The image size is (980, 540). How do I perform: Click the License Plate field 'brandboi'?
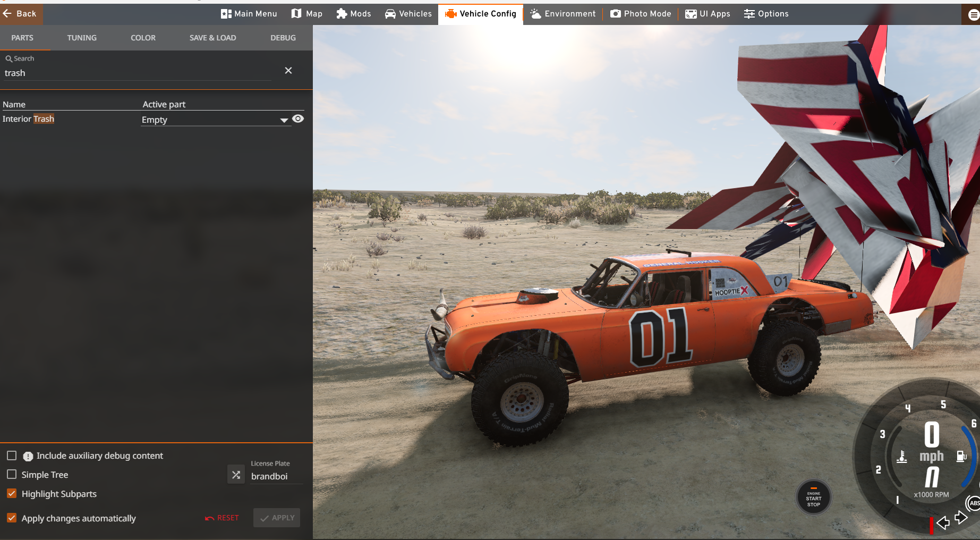[276, 476]
